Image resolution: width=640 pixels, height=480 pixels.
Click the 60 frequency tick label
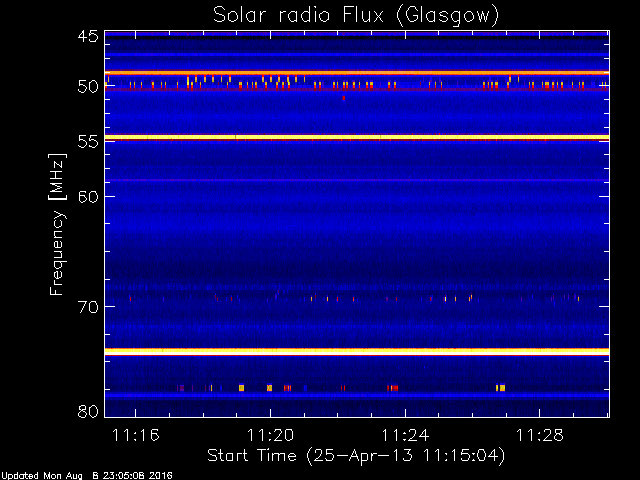pos(88,196)
